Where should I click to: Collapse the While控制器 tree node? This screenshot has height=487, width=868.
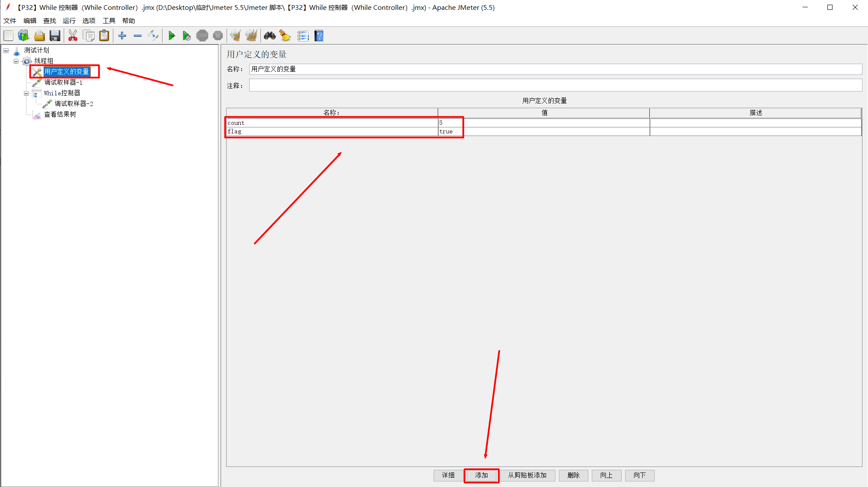coord(26,93)
